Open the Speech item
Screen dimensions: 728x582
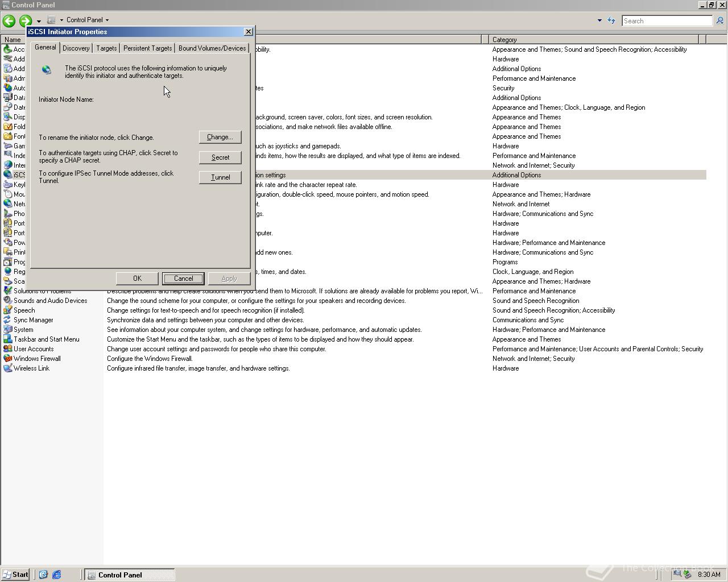coord(24,310)
